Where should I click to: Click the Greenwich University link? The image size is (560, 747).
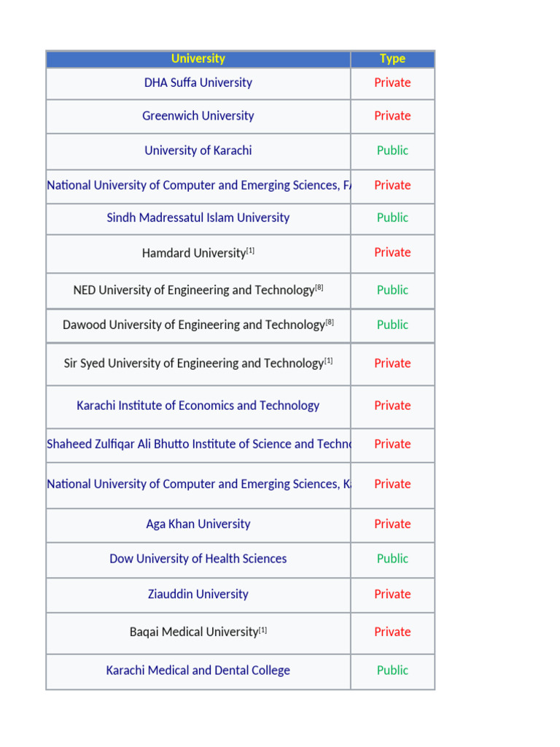tap(198, 116)
